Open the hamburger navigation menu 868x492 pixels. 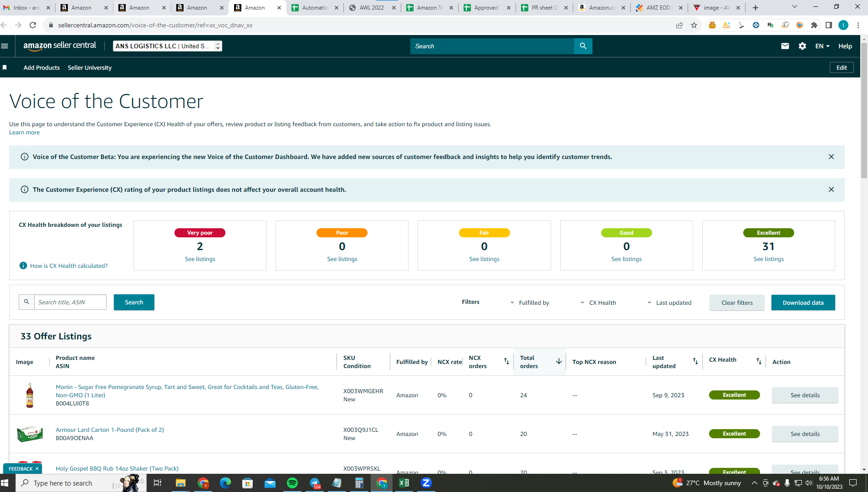[5, 46]
